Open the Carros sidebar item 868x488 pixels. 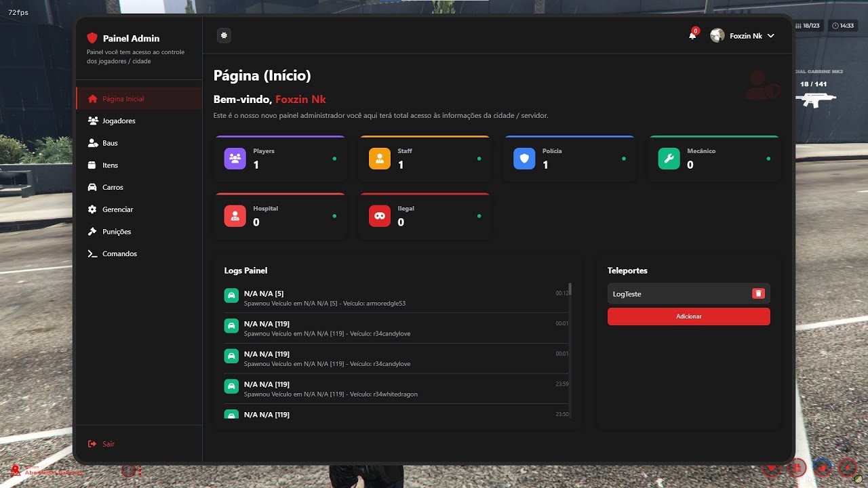pyautogui.click(x=139, y=187)
